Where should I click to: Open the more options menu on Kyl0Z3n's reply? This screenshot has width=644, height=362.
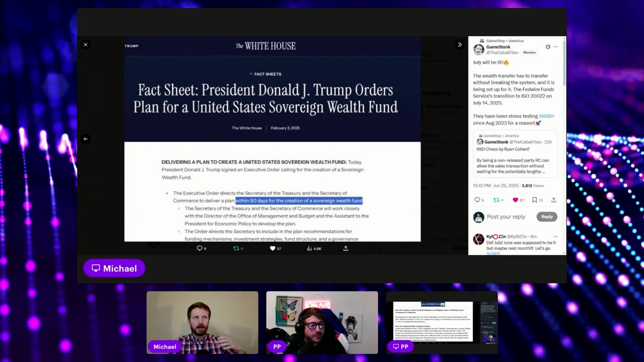555,236
